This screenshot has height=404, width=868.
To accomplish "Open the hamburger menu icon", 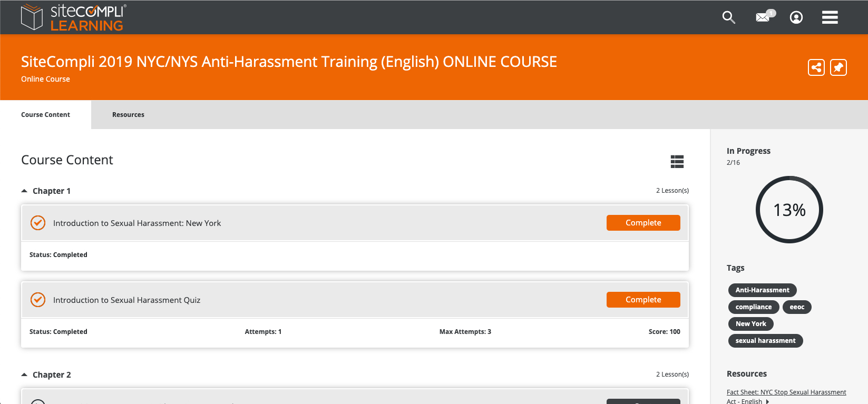I will [830, 17].
